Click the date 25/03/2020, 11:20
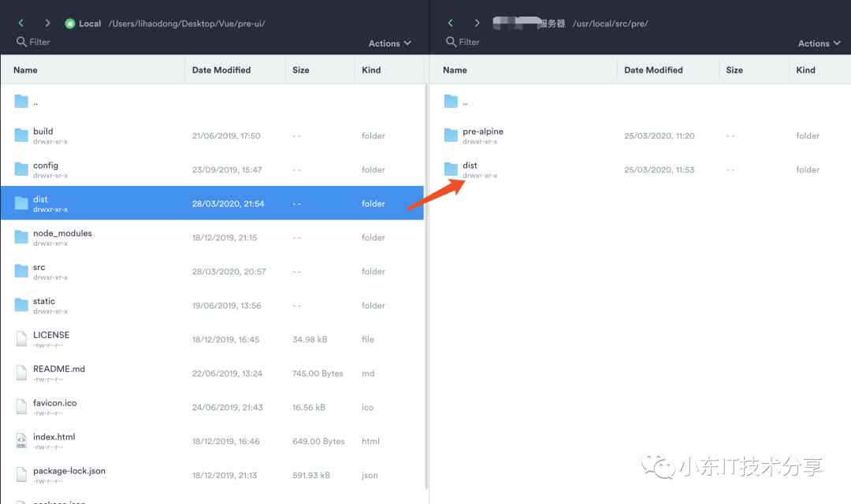Image resolution: width=851 pixels, height=504 pixels. point(660,135)
